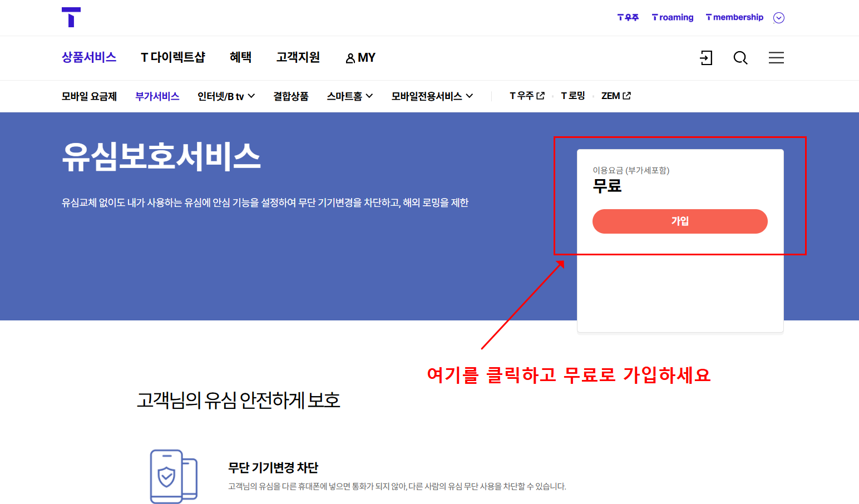859x504 pixels.
Task: Open the login icon in header
Action: [x=706, y=58]
